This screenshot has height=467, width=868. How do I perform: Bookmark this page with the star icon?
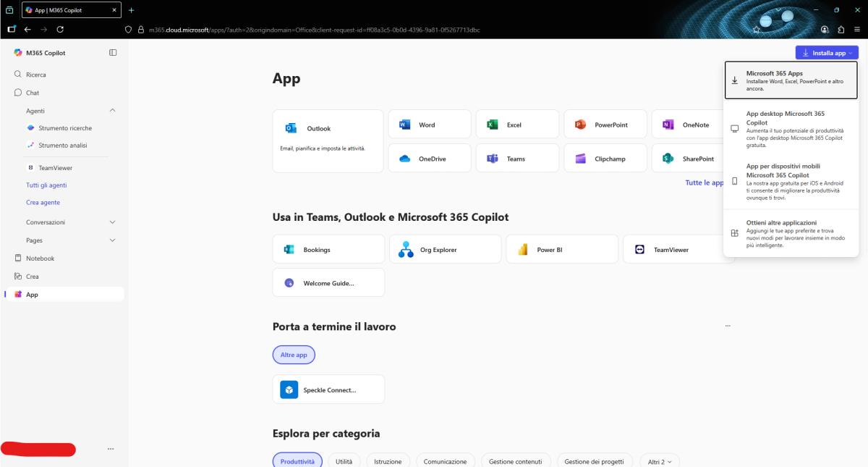coord(756,30)
